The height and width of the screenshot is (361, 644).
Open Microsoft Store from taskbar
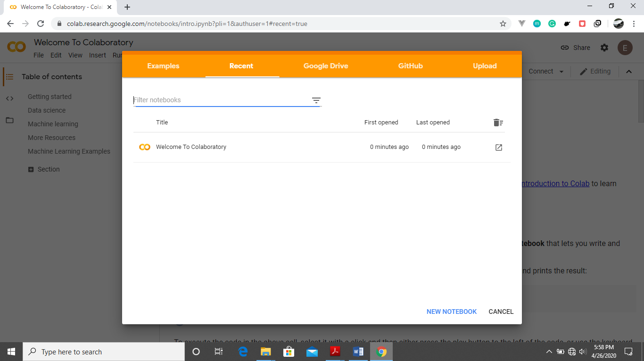[x=289, y=352]
